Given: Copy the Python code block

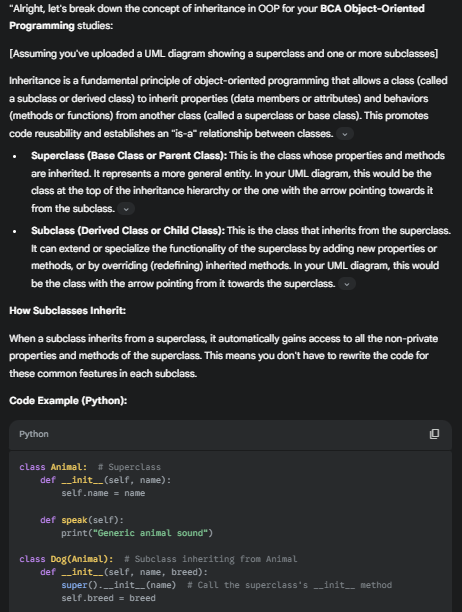Looking at the screenshot, I should tap(434, 434).
